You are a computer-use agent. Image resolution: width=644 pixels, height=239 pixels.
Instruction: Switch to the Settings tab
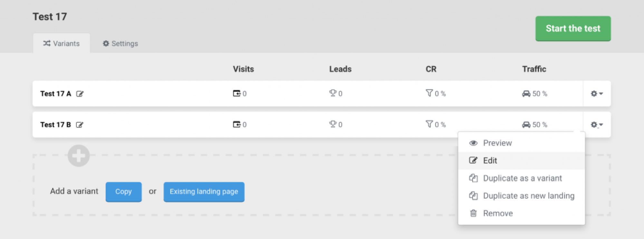tap(120, 43)
